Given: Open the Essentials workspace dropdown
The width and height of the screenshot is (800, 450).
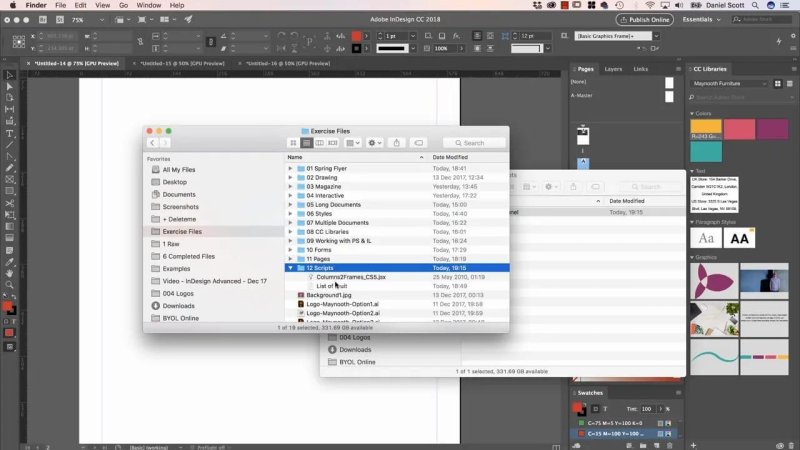Looking at the screenshot, I should [702, 19].
